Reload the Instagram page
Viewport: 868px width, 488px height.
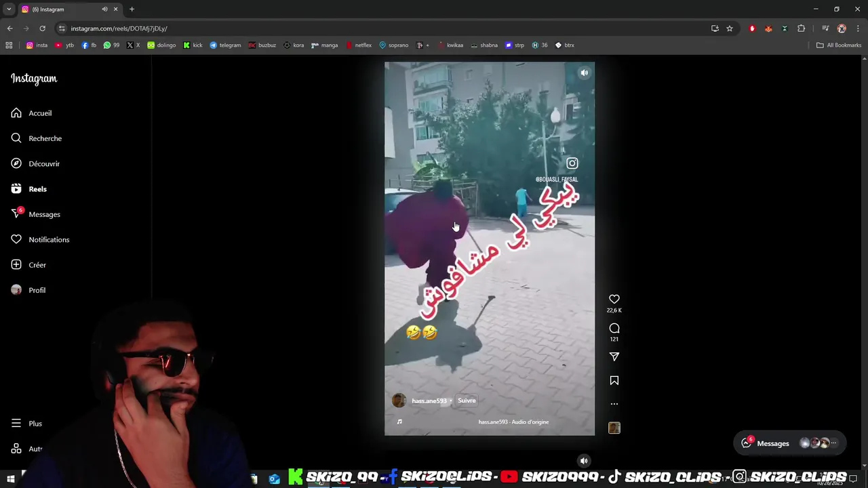click(42, 28)
